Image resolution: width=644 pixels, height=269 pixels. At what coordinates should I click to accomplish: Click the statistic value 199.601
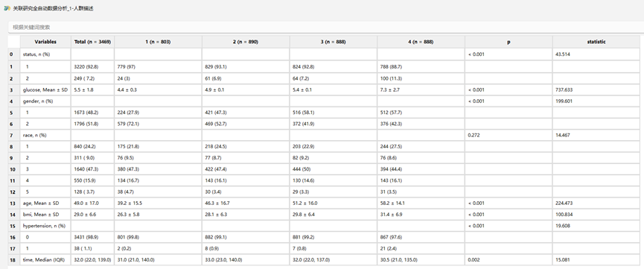[596, 101]
